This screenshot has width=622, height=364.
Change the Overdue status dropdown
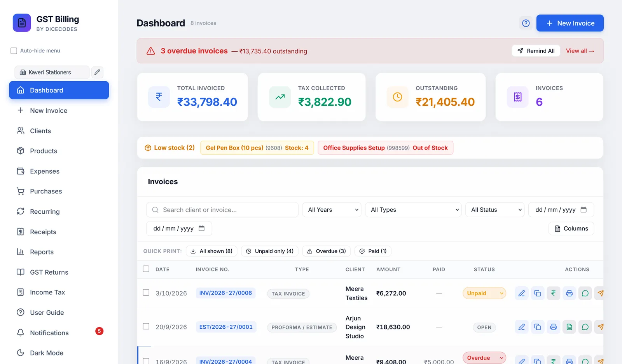click(484, 358)
